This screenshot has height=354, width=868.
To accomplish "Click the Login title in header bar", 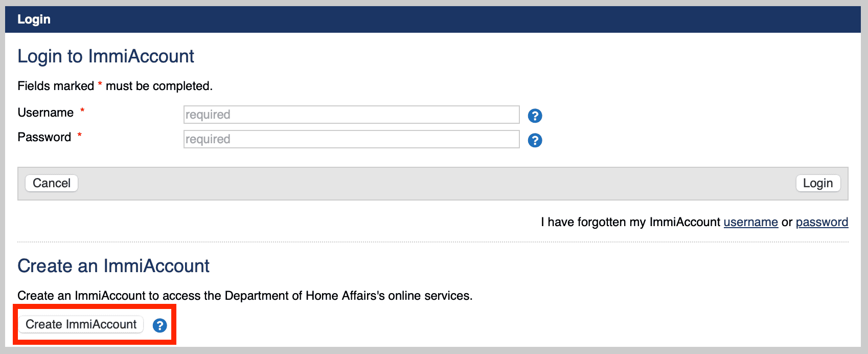I will [34, 19].
